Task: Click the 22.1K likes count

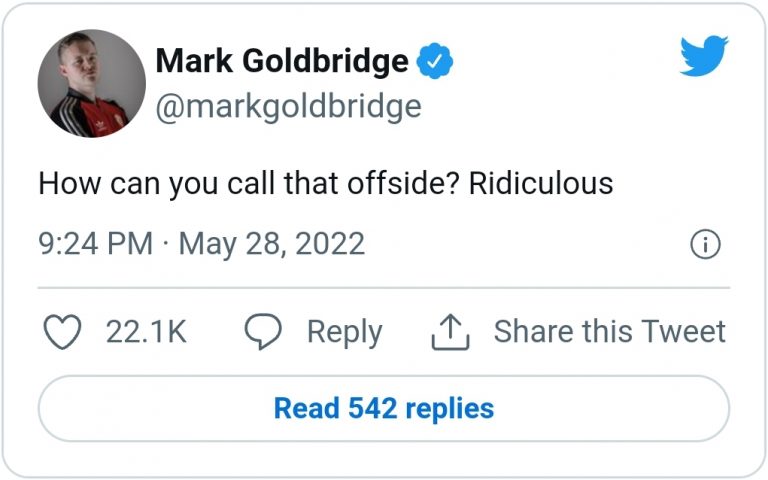Action: coord(146,333)
